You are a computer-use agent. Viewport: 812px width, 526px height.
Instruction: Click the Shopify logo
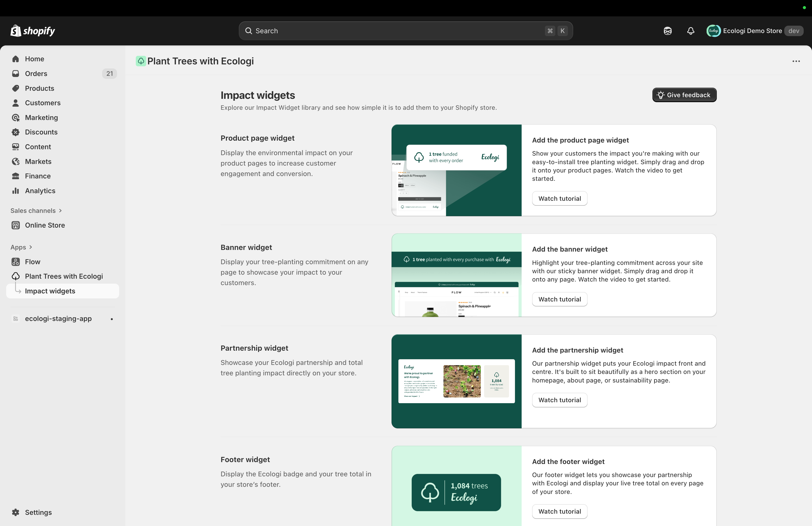[33, 31]
